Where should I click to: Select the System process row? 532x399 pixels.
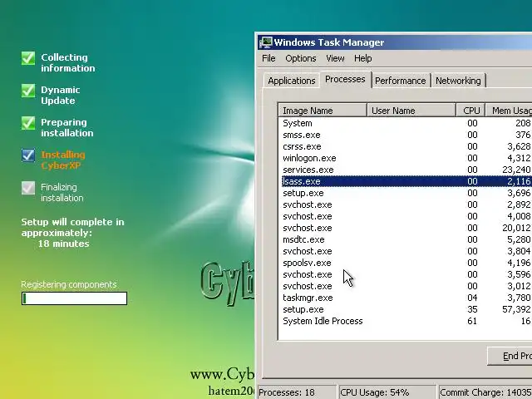tap(406, 123)
